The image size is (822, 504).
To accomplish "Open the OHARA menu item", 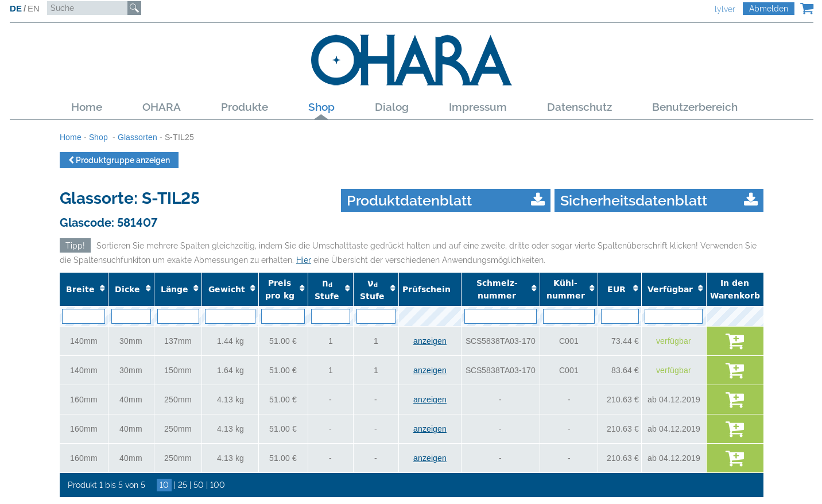I will [161, 107].
